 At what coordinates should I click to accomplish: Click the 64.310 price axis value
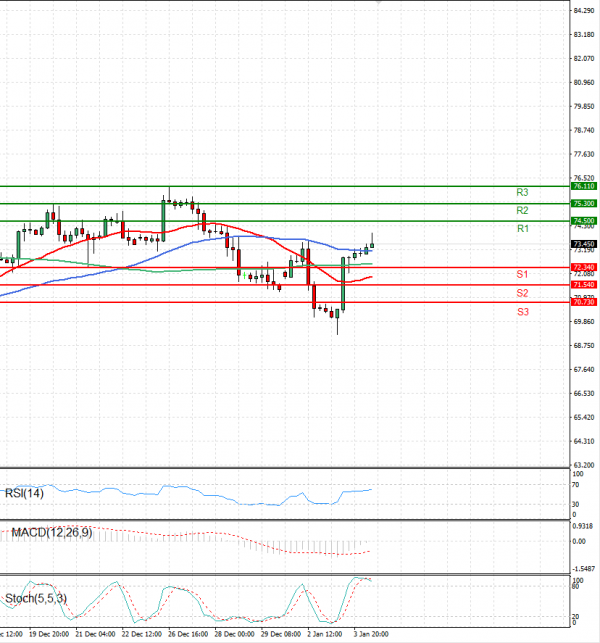pyautogui.click(x=584, y=441)
